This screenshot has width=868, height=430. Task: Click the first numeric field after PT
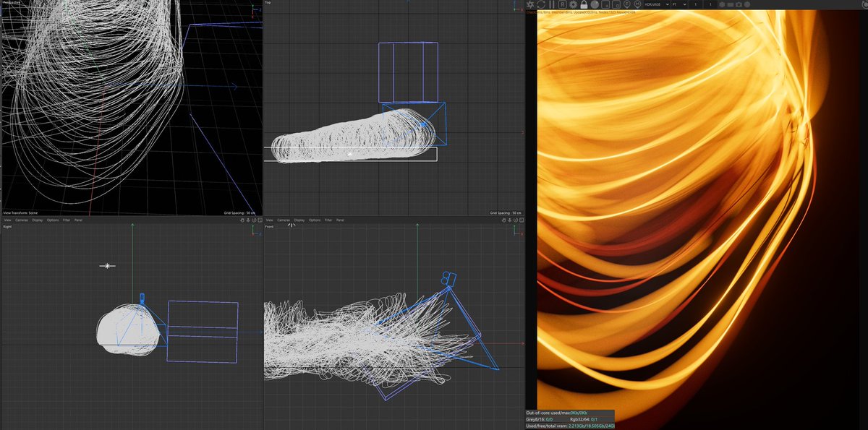pos(695,4)
